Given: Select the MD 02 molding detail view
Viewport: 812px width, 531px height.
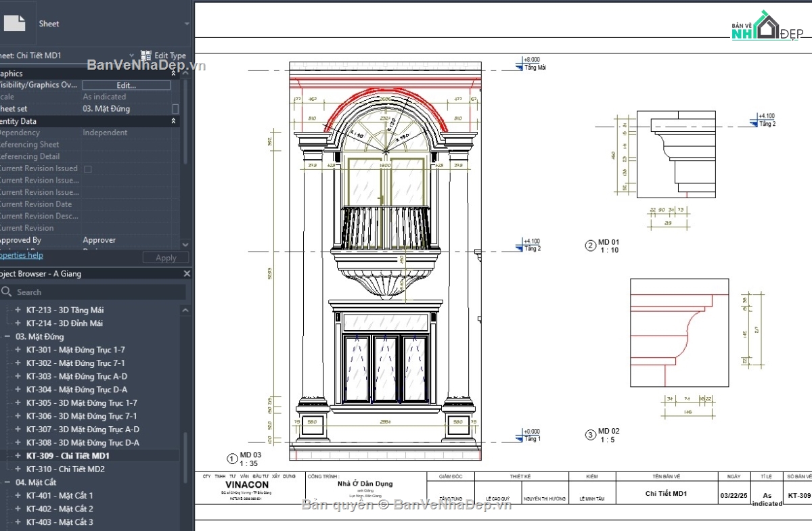Looking at the screenshot, I should point(679,333).
